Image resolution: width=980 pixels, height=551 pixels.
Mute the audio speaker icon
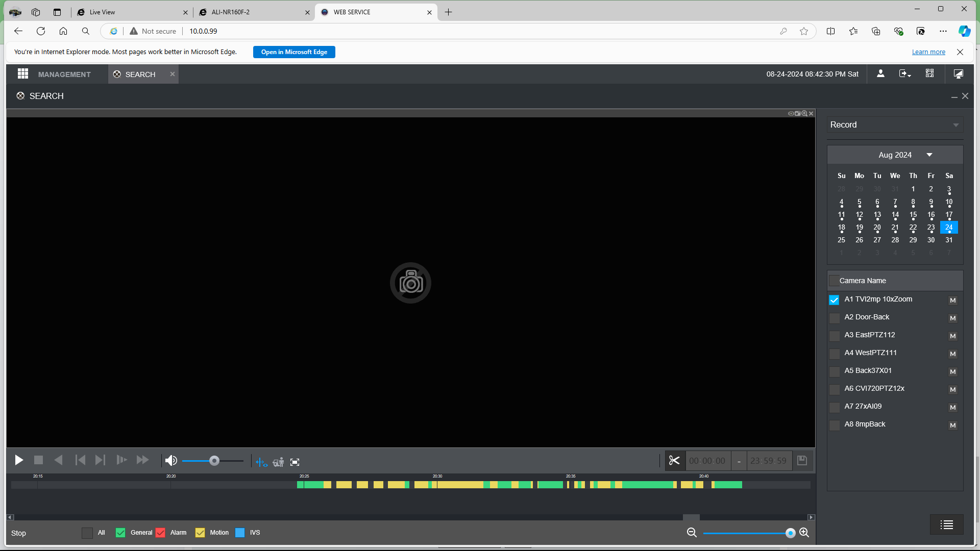point(171,461)
